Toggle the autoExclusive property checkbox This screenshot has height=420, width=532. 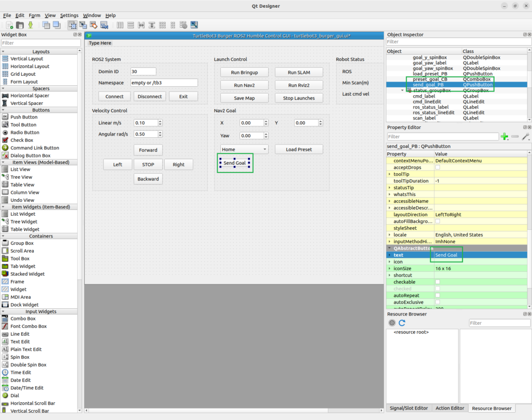click(437, 302)
